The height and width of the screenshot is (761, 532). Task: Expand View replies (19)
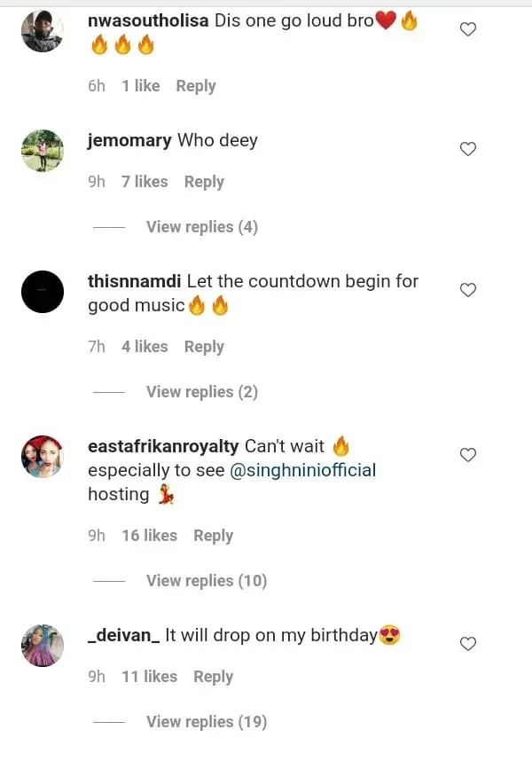click(206, 722)
